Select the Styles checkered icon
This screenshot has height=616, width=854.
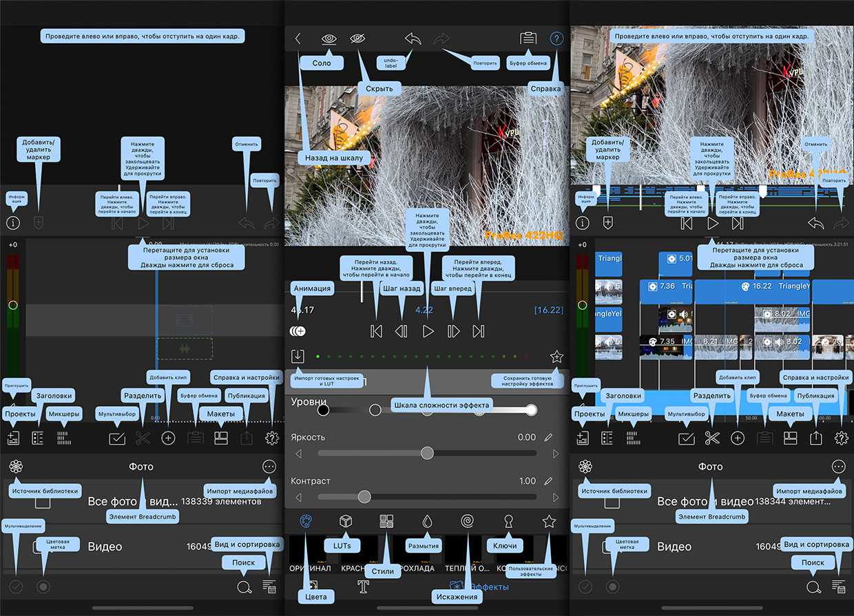click(386, 521)
